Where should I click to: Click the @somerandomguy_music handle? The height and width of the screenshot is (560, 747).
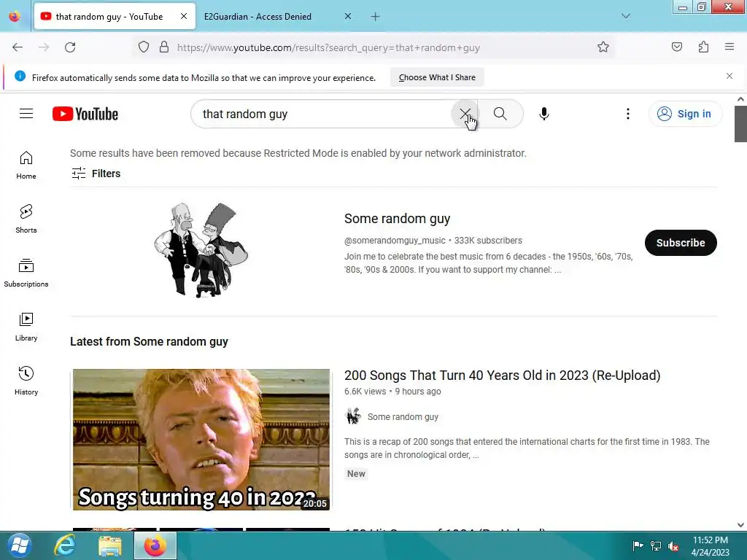pos(395,241)
